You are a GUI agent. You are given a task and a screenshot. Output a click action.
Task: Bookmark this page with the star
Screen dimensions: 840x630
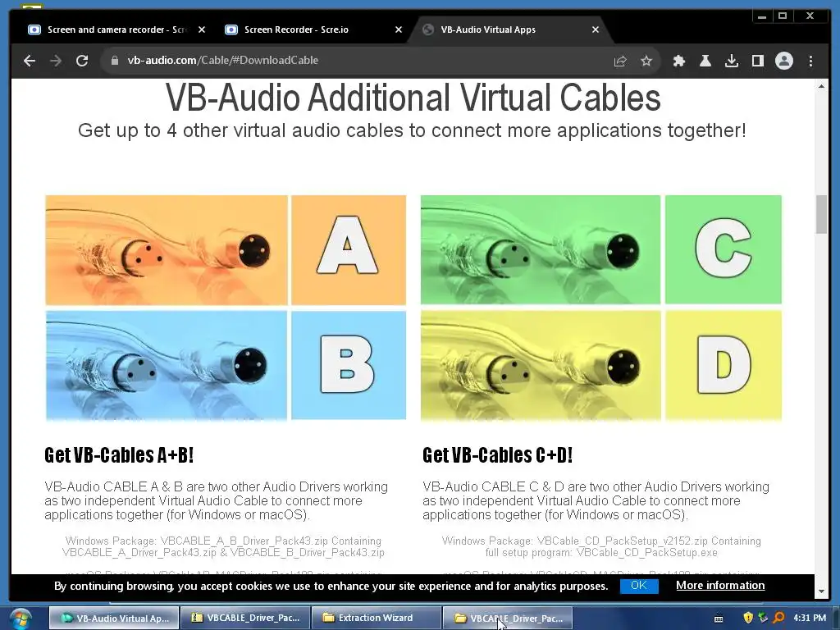coord(646,61)
